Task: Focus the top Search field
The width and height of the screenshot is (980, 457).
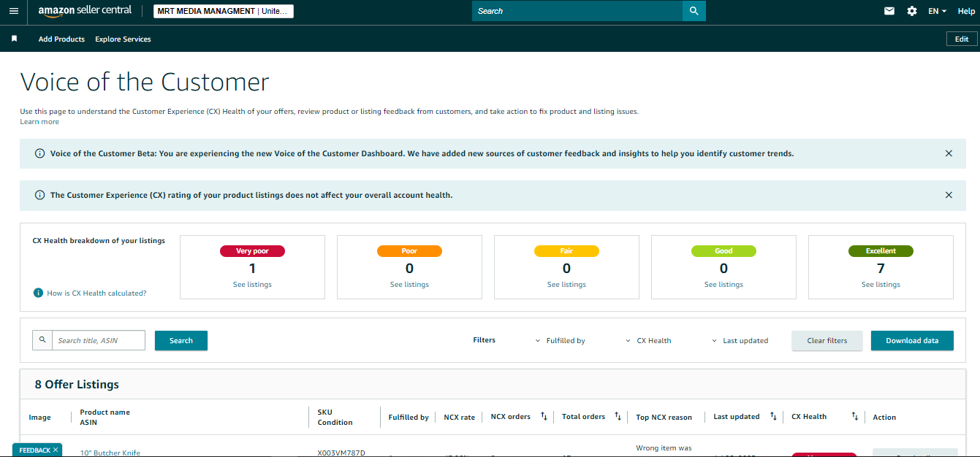Action: pyautogui.click(x=577, y=11)
